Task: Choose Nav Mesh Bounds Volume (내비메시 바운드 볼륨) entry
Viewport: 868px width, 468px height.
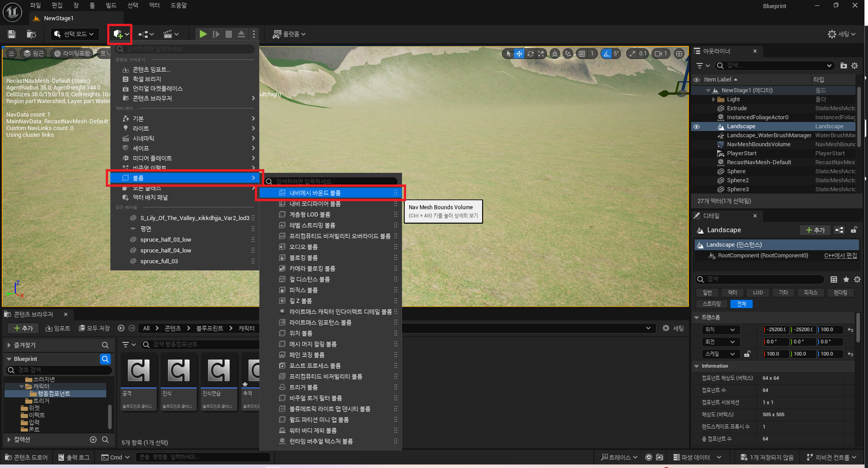Action: [x=330, y=193]
